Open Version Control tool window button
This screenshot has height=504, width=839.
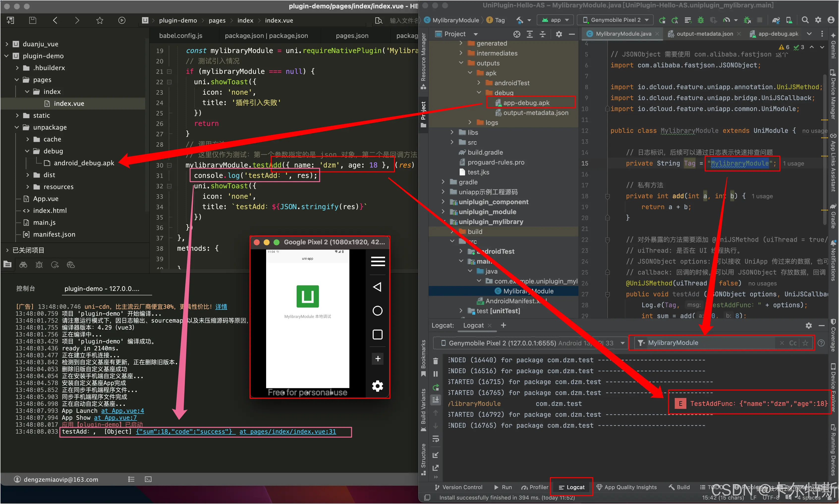[x=458, y=487]
